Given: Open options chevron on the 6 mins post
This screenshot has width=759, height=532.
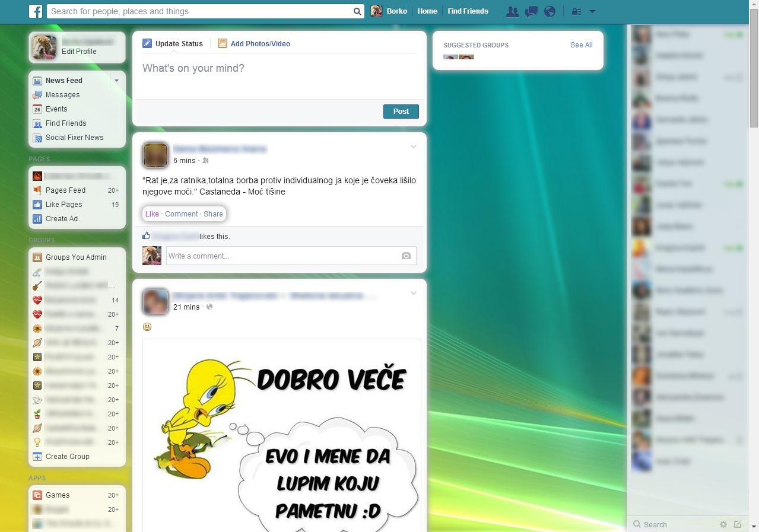Looking at the screenshot, I should pyautogui.click(x=414, y=147).
